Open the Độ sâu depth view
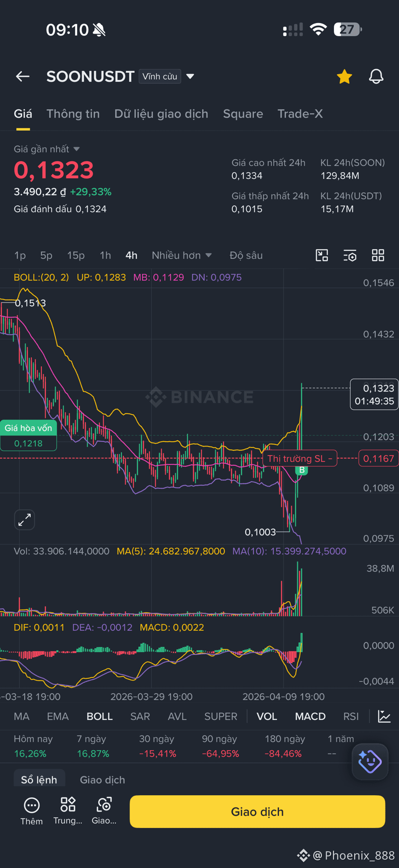This screenshot has width=399, height=868. point(246,256)
